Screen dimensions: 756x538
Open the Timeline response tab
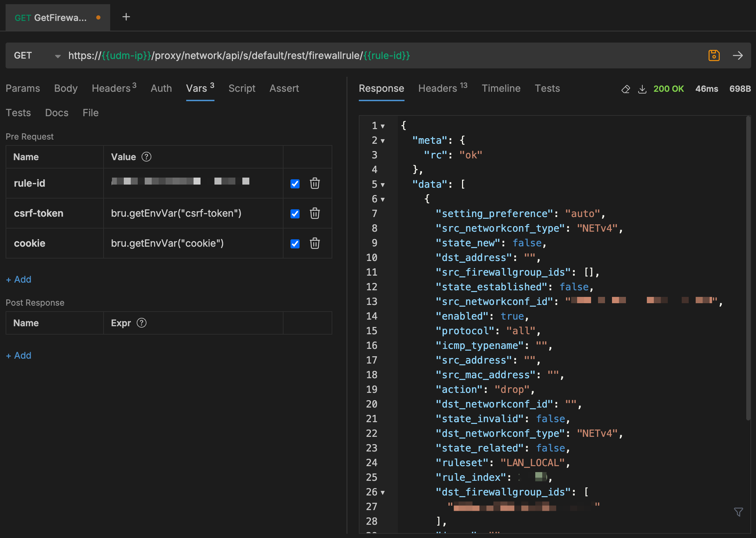click(x=501, y=88)
